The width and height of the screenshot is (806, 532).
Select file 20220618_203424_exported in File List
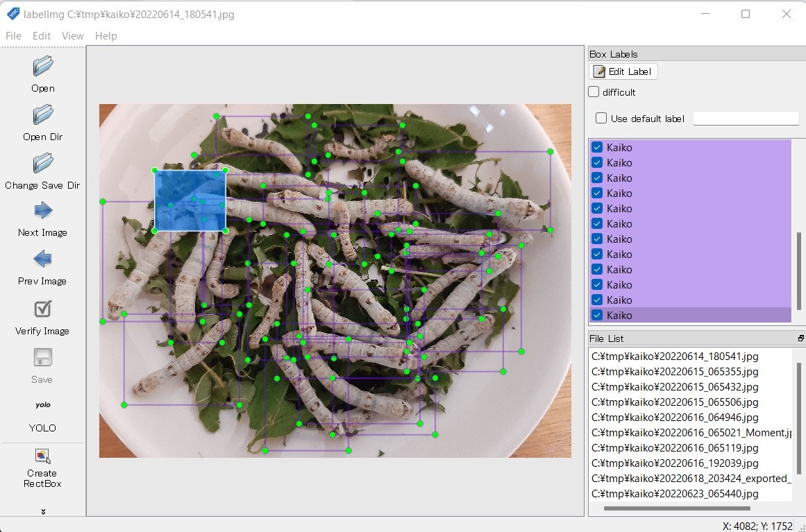tap(691, 479)
